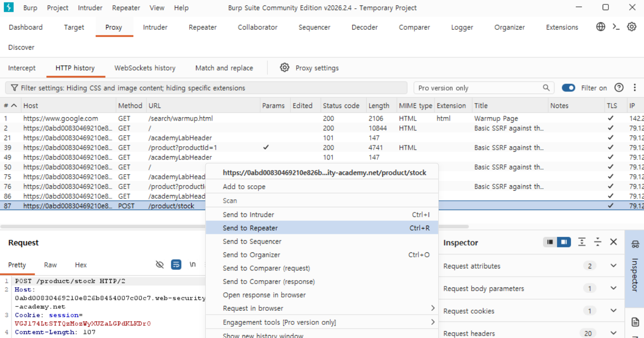Switch Inspector to left-docked layout icon
This screenshot has width=644, height=338.
tap(550, 242)
